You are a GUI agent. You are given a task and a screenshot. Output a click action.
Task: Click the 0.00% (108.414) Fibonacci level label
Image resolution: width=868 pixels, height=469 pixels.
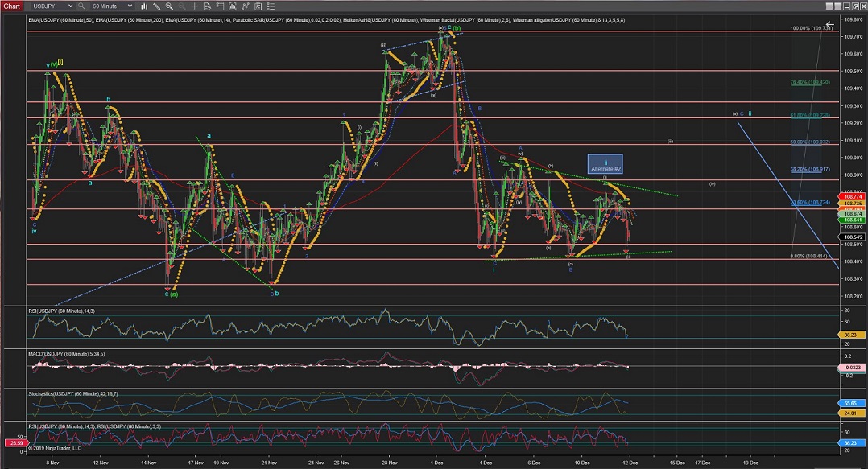pos(808,256)
